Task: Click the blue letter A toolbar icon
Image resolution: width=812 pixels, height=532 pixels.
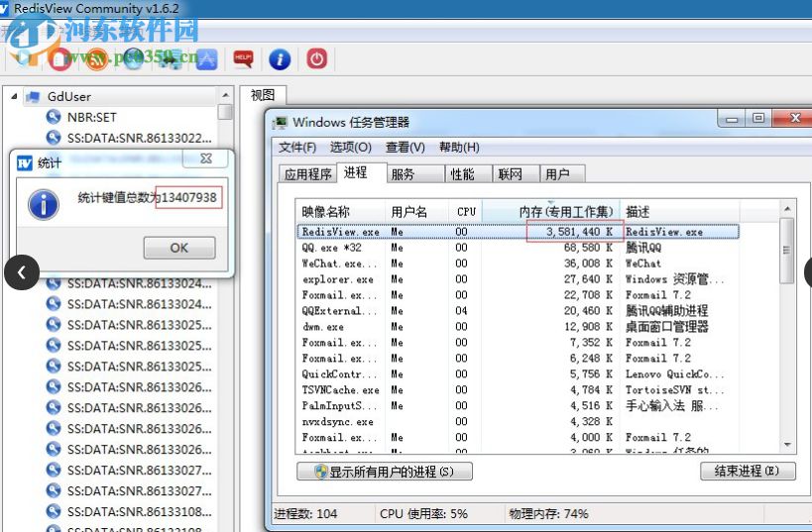Action: coord(206,59)
